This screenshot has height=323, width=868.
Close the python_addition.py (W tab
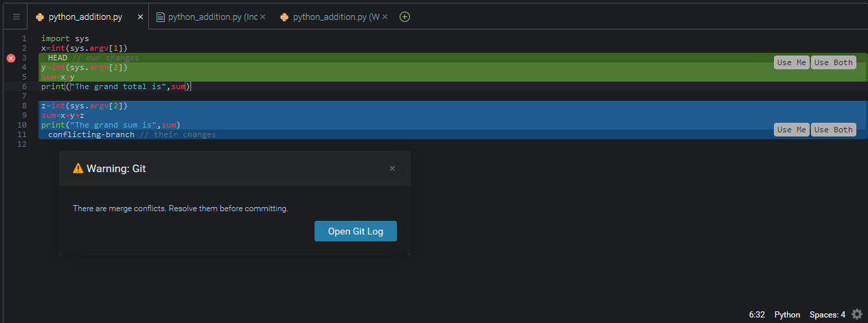(x=385, y=17)
